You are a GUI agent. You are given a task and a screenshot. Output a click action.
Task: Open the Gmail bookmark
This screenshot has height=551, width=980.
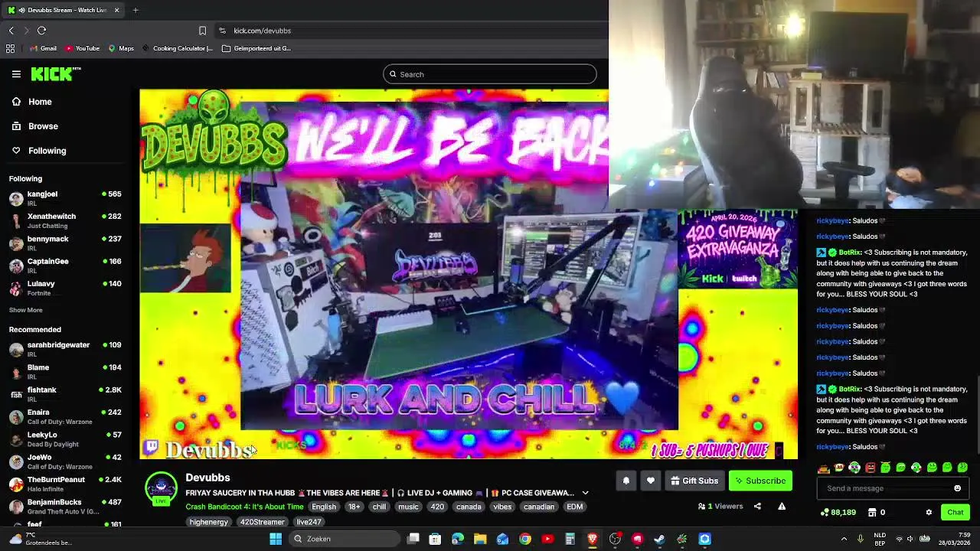tap(43, 48)
